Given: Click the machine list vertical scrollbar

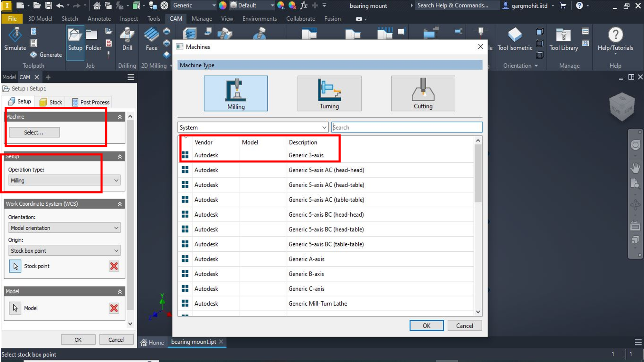Looking at the screenshot, I should point(478,174).
